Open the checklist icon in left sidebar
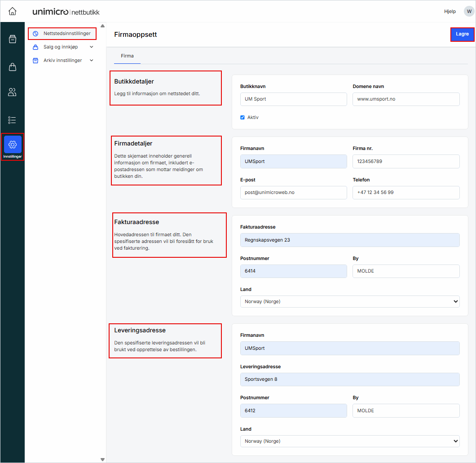476x463 pixels. 13,120
